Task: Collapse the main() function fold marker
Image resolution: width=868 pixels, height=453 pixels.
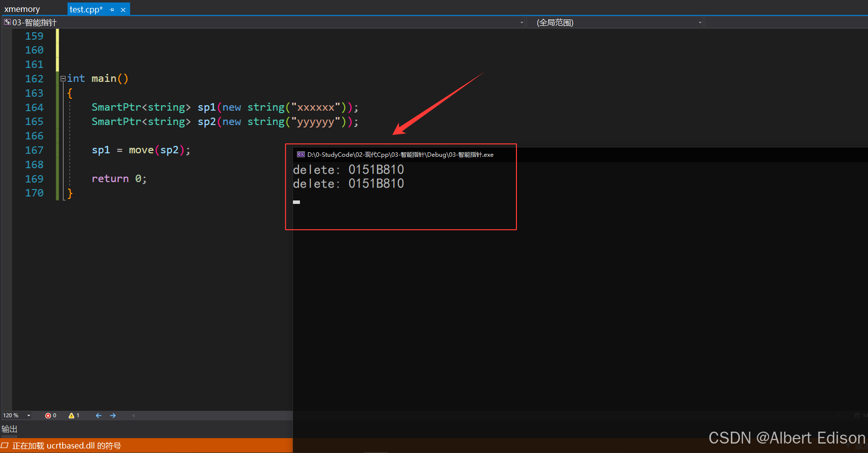Action: 63,78
